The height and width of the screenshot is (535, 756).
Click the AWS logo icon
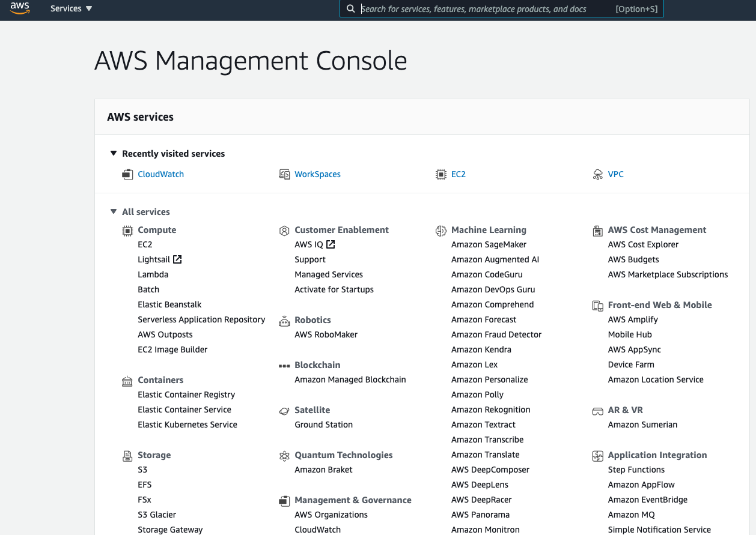[20, 8]
